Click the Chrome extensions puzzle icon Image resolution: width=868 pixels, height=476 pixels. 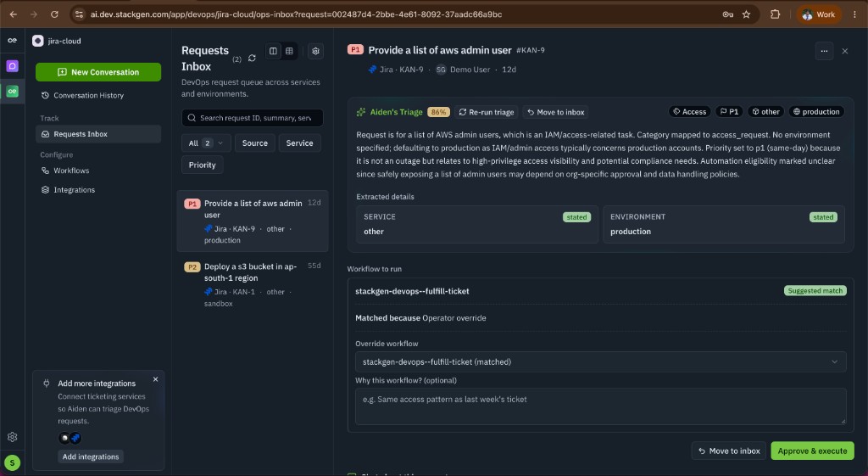pyautogui.click(x=775, y=14)
